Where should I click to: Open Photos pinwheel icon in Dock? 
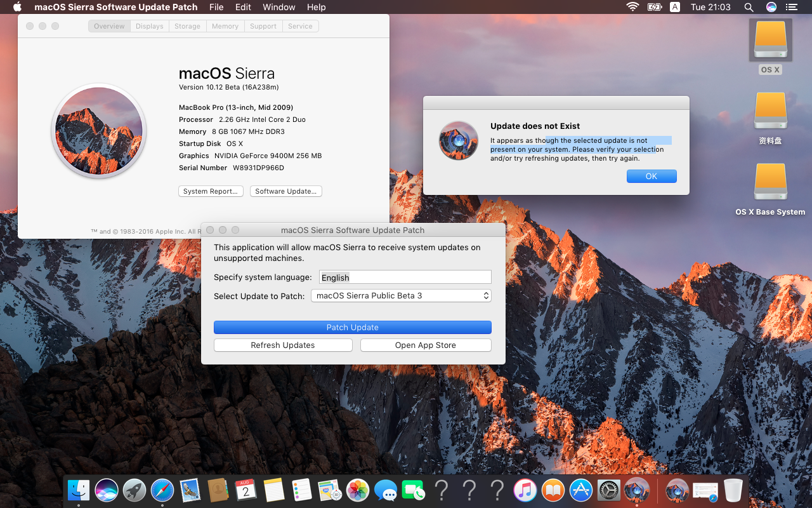(x=358, y=490)
